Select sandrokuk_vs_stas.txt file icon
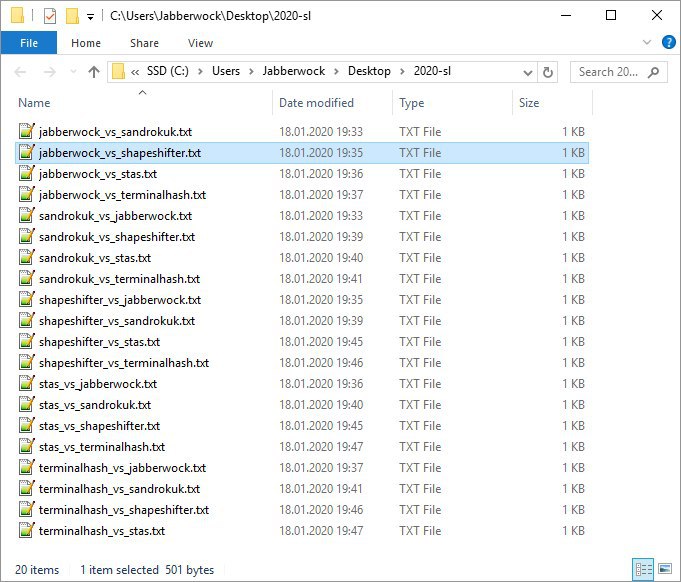 pos(26,257)
